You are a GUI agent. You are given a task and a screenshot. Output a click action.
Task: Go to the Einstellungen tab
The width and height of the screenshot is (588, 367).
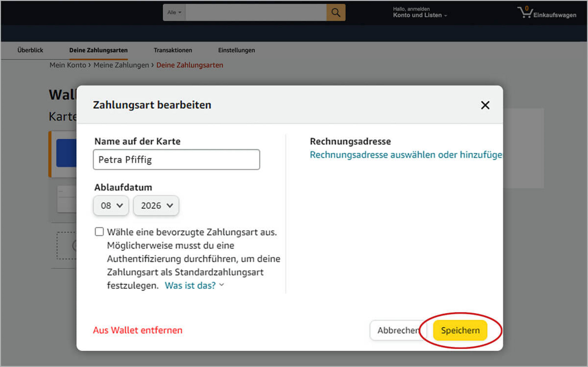tap(236, 50)
